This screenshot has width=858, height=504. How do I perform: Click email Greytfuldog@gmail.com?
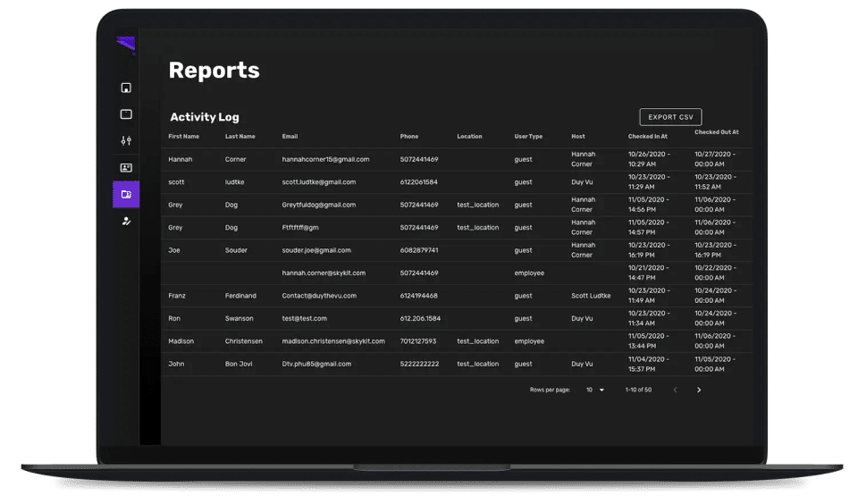tap(319, 205)
